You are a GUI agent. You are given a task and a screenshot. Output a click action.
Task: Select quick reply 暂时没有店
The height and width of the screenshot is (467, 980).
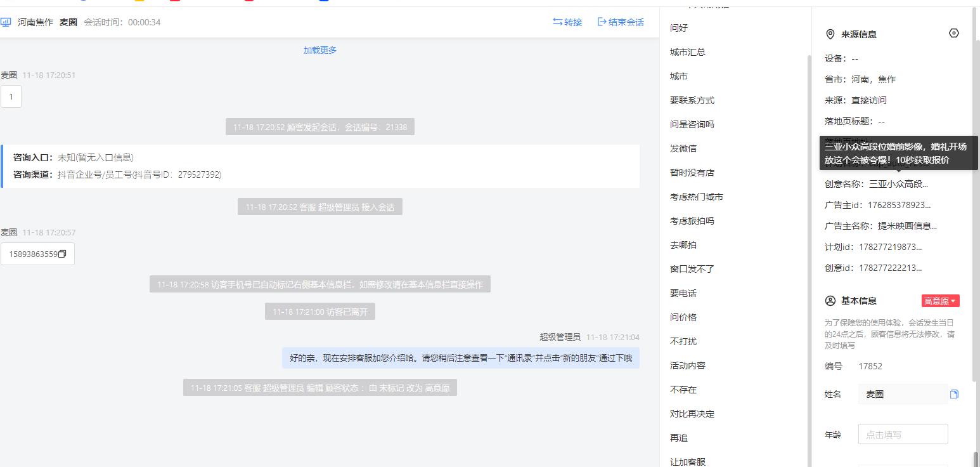click(x=692, y=173)
